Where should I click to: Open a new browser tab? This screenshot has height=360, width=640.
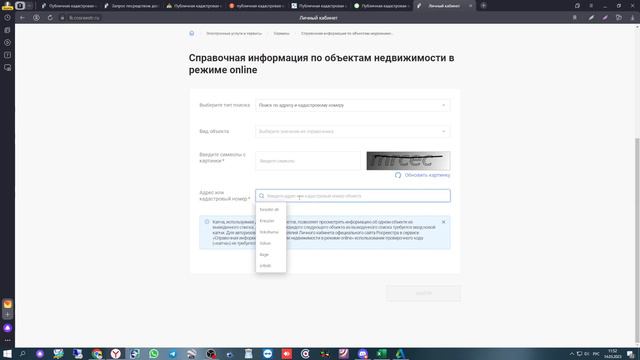[483, 6]
